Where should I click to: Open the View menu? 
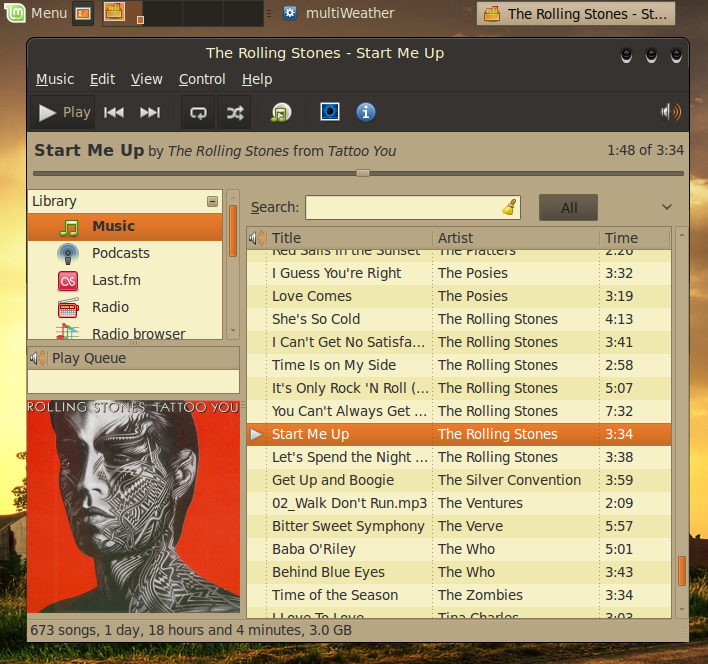[x=147, y=79]
